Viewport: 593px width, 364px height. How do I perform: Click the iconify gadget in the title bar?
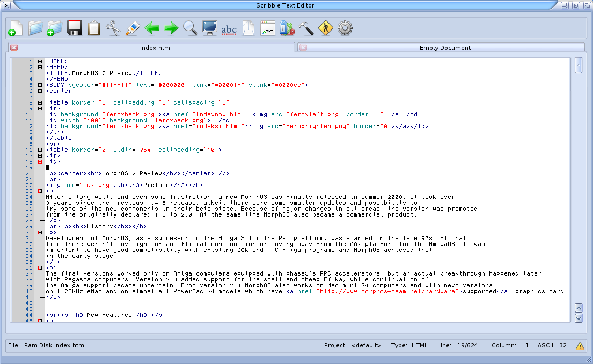[565, 5]
